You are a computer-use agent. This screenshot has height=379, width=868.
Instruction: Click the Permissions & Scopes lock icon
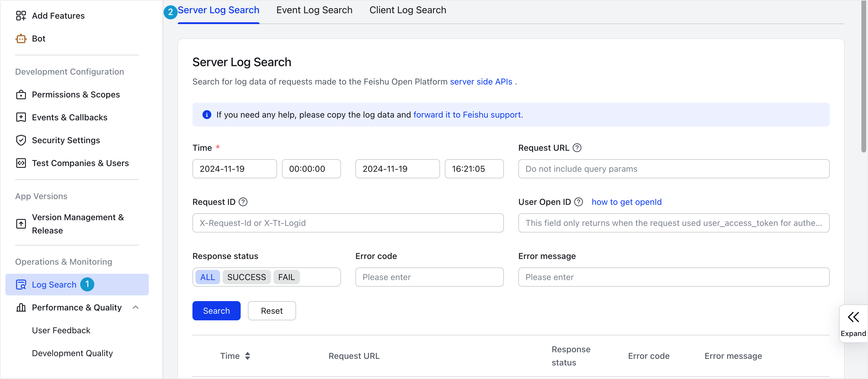(21, 94)
